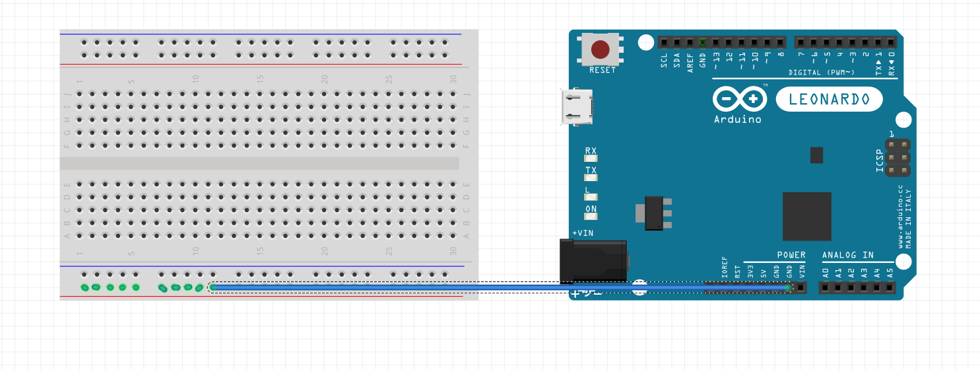Screen dimensions: 980x370
Task: Click the LEONARDO name badge
Action: click(829, 100)
